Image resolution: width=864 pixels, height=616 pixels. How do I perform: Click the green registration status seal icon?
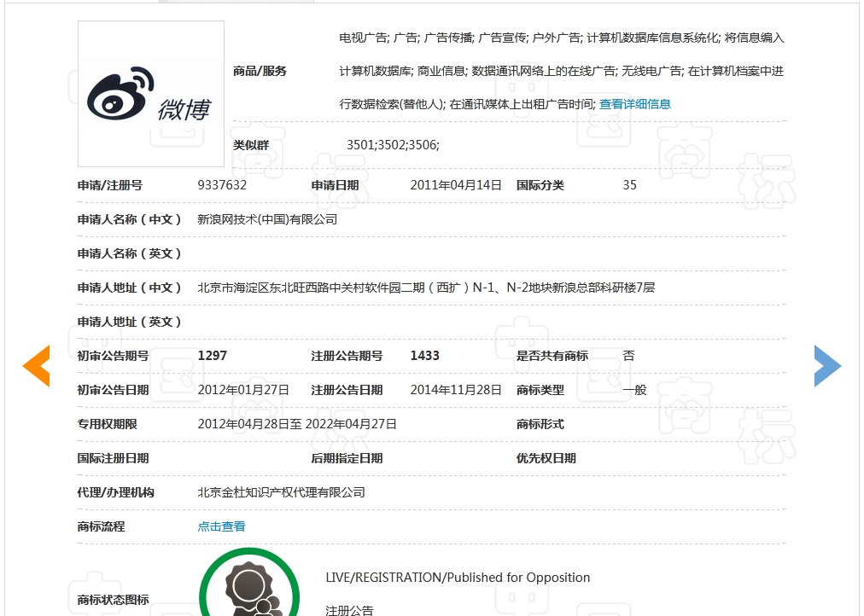248,589
